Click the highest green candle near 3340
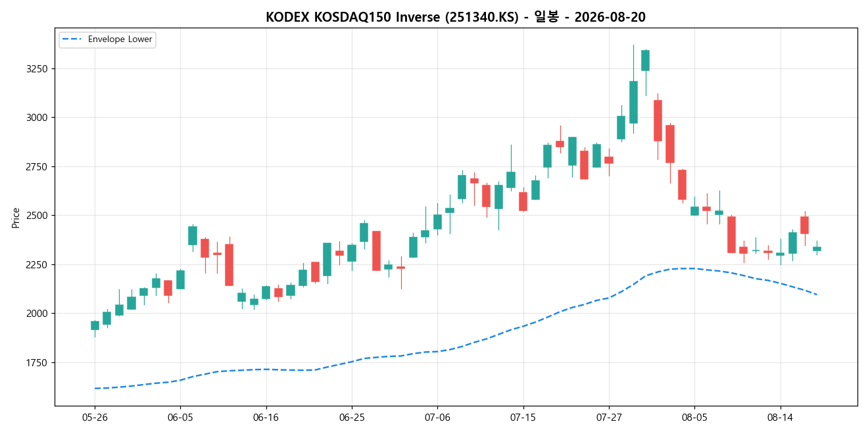Image resolution: width=868 pixels, height=434 pixels. click(646, 60)
